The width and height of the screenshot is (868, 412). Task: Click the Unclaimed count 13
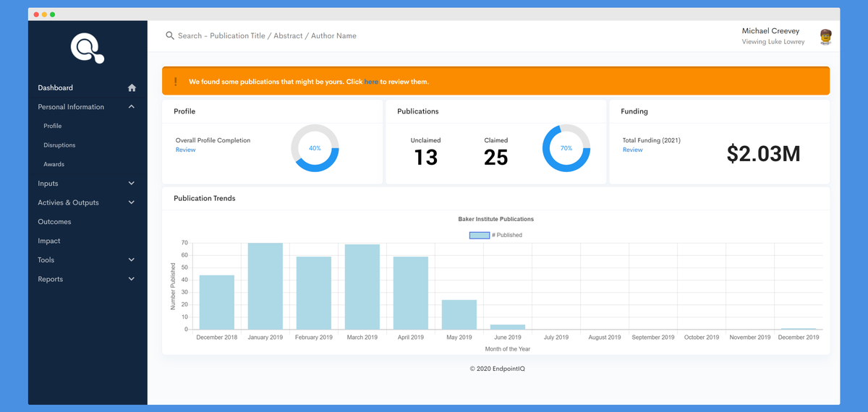426,157
